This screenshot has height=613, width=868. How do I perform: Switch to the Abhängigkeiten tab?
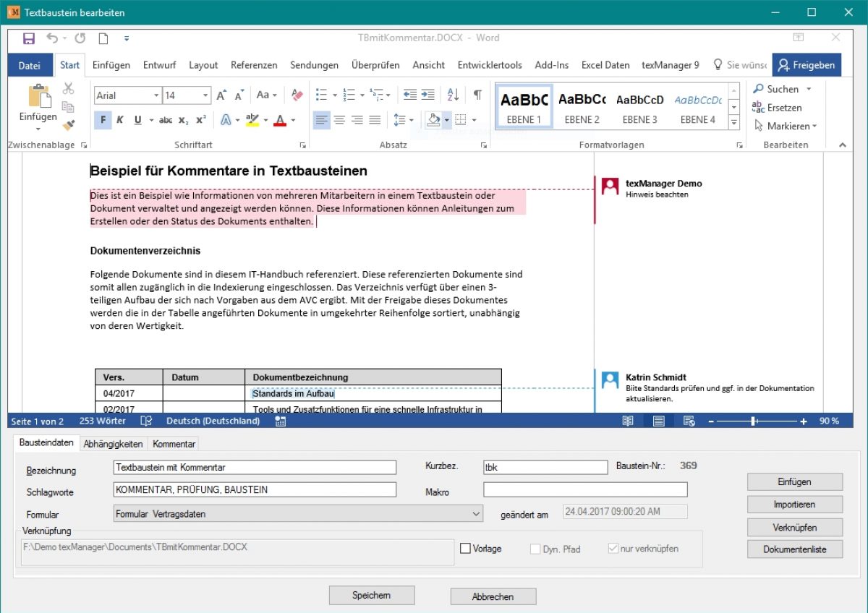113,444
